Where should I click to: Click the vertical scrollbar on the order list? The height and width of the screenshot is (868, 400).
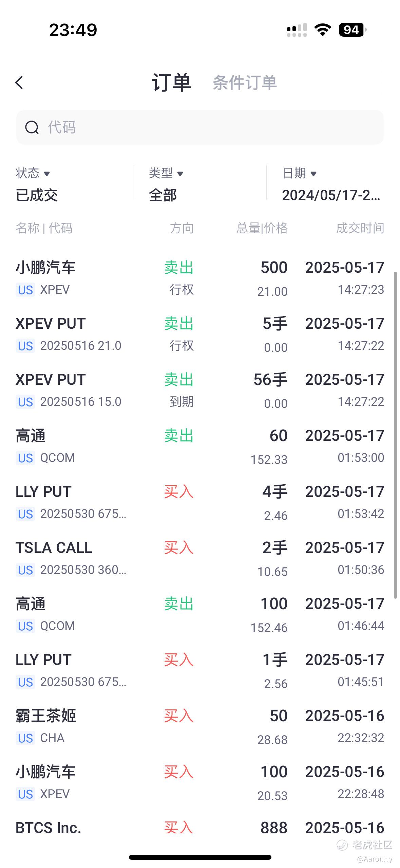[395, 435]
